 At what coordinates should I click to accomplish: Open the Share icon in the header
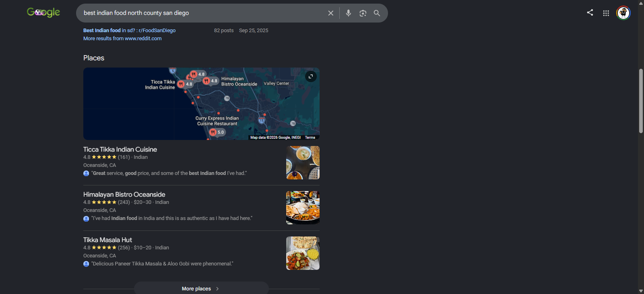[x=590, y=13]
